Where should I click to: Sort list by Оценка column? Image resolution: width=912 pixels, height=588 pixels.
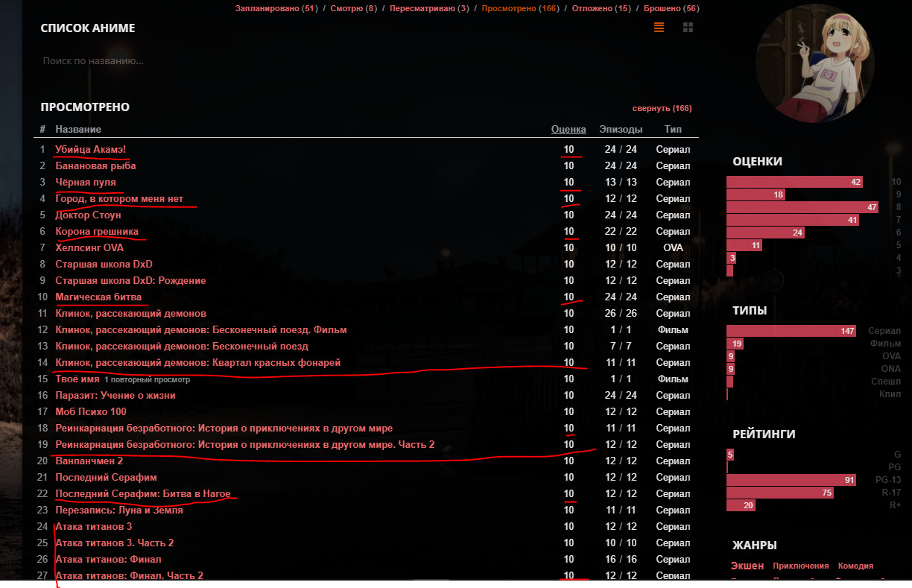[568, 129]
